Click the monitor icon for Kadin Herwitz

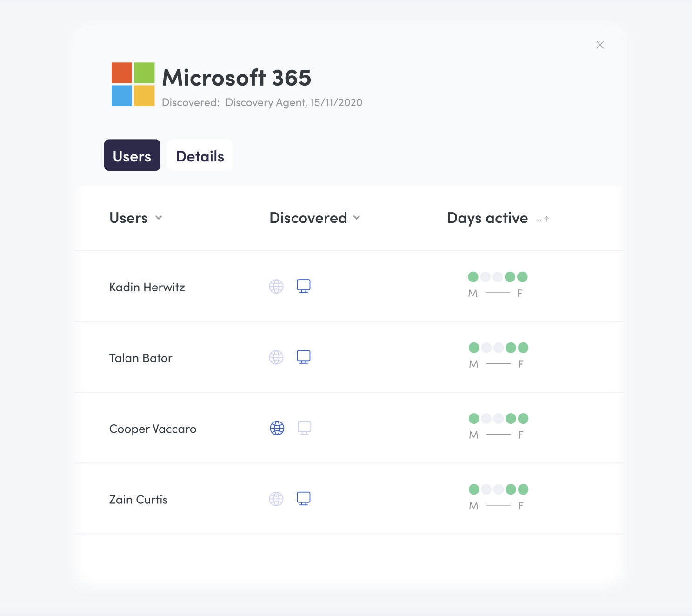coord(304,286)
